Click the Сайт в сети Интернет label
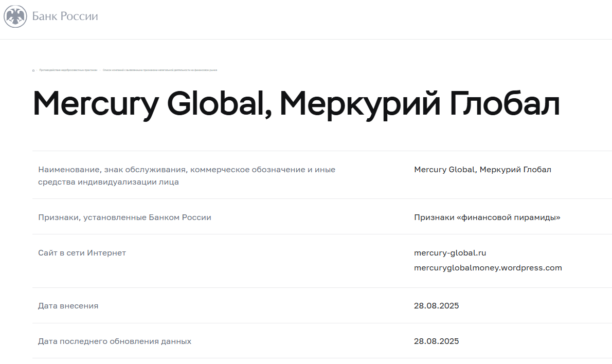The image size is (612, 364). [82, 253]
